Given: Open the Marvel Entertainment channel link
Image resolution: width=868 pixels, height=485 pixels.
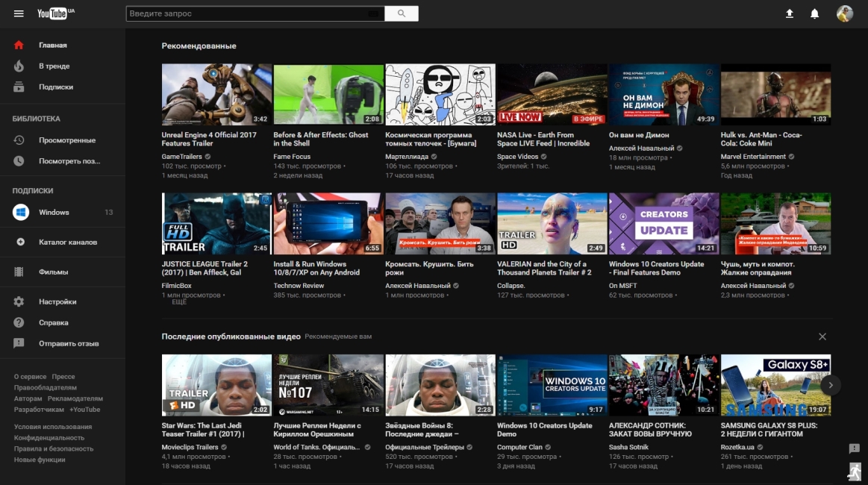Looking at the screenshot, I should [753, 157].
